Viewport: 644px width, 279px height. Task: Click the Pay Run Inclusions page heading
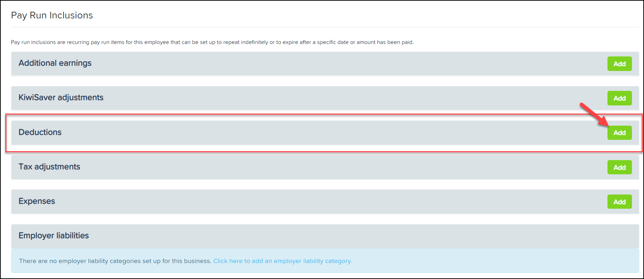coord(52,15)
